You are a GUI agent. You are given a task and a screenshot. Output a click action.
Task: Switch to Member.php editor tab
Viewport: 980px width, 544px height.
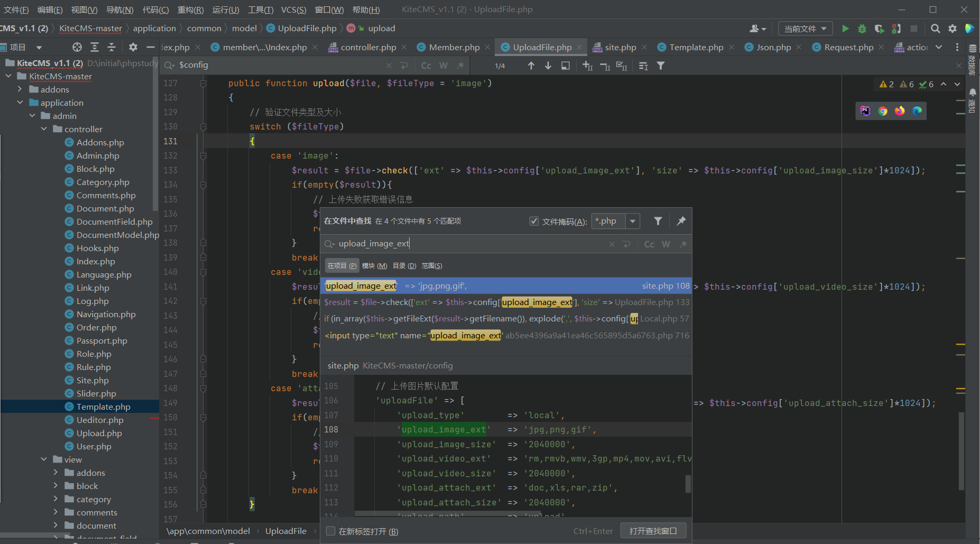[x=454, y=47]
